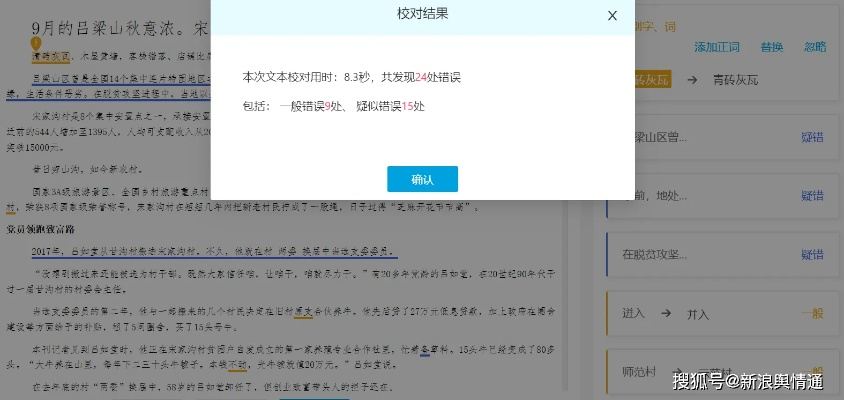Screen dimensions: 844x400
Task: Click 疑错 label on 在脱贫攻坚 card
Action: pyautogui.click(x=811, y=254)
